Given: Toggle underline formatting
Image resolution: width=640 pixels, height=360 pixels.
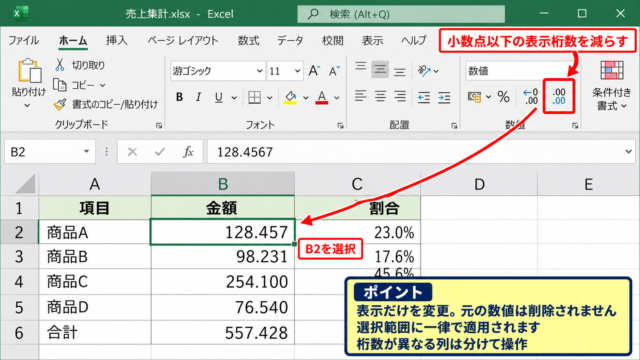Looking at the screenshot, I should point(219,97).
